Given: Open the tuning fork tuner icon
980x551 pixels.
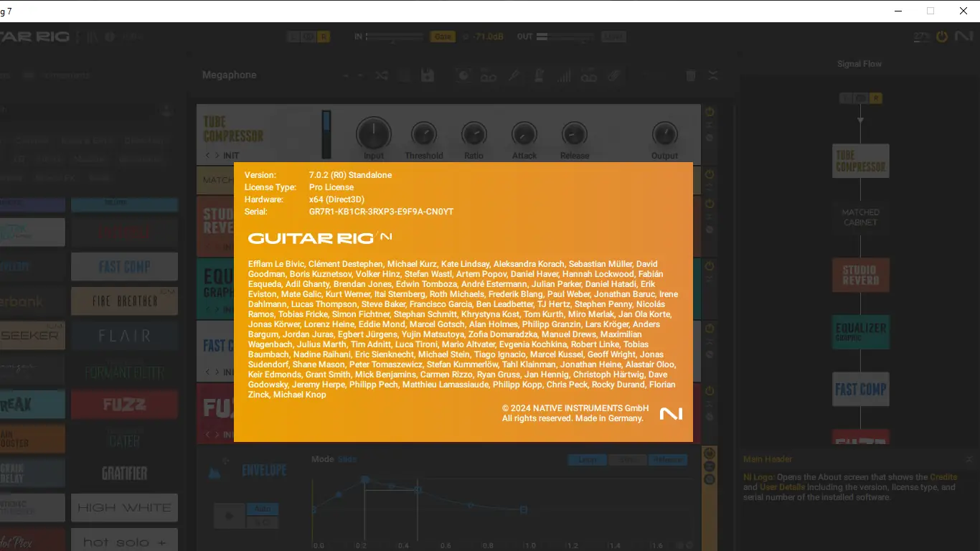Looking at the screenshot, I should click(x=514, y=75).
